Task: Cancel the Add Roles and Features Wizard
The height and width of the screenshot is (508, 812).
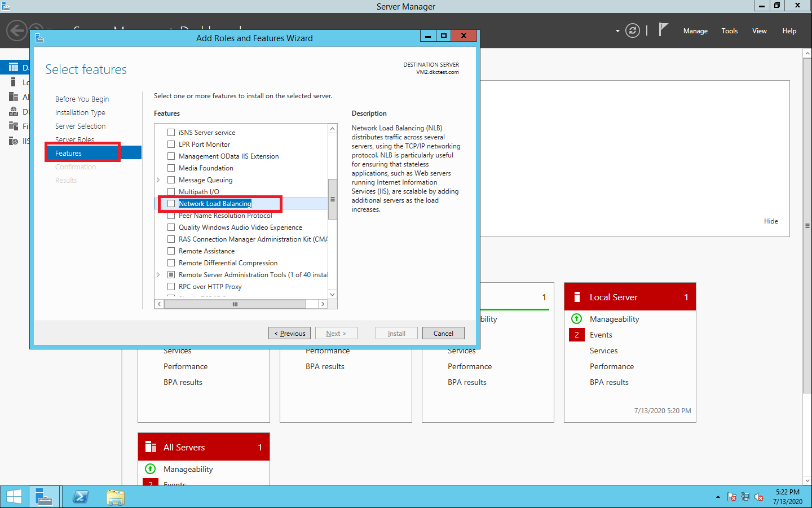Action: point(443,333)
